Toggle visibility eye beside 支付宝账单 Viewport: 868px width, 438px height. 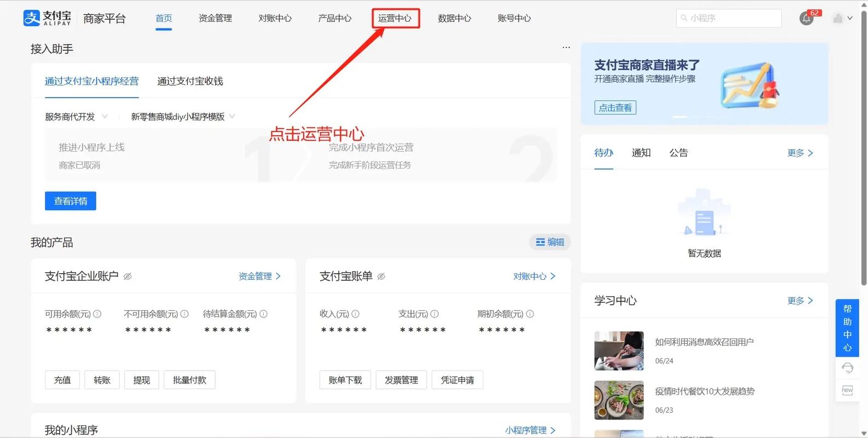pyautogui.click(x=381, y=276)
